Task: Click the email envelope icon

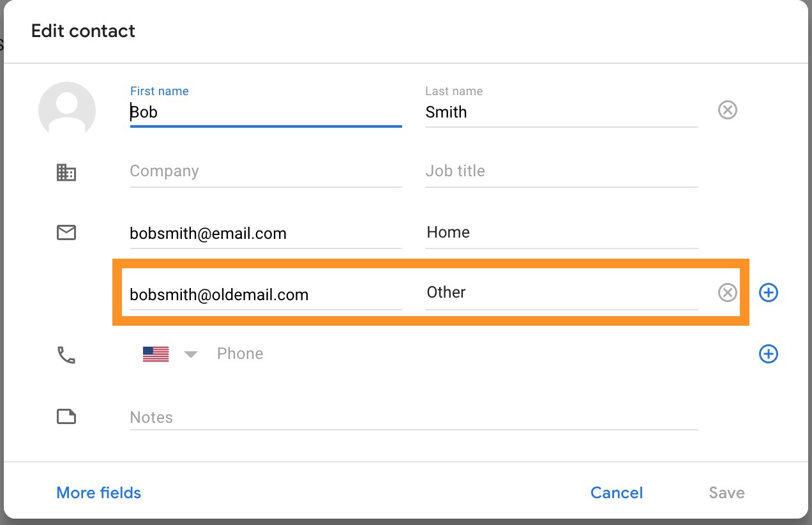Action: pyautogui.click(x=66, y=232)
